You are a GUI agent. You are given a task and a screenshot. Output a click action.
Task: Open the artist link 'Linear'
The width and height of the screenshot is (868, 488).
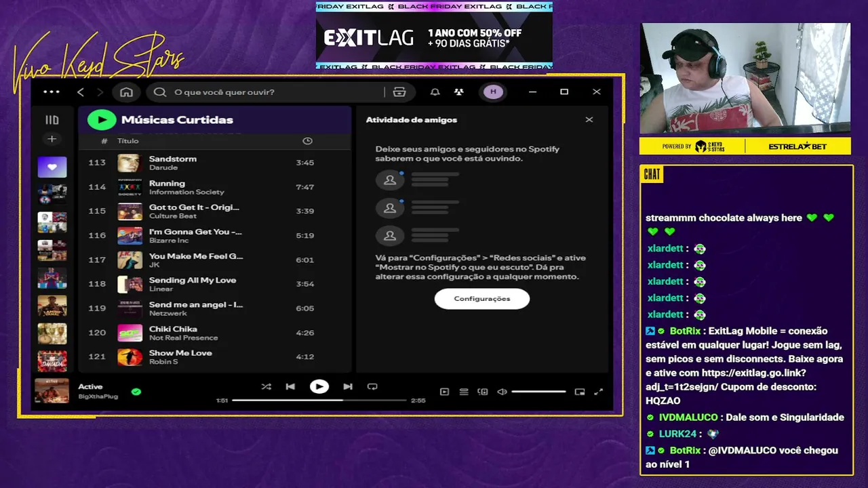click(x=161, y=289)
